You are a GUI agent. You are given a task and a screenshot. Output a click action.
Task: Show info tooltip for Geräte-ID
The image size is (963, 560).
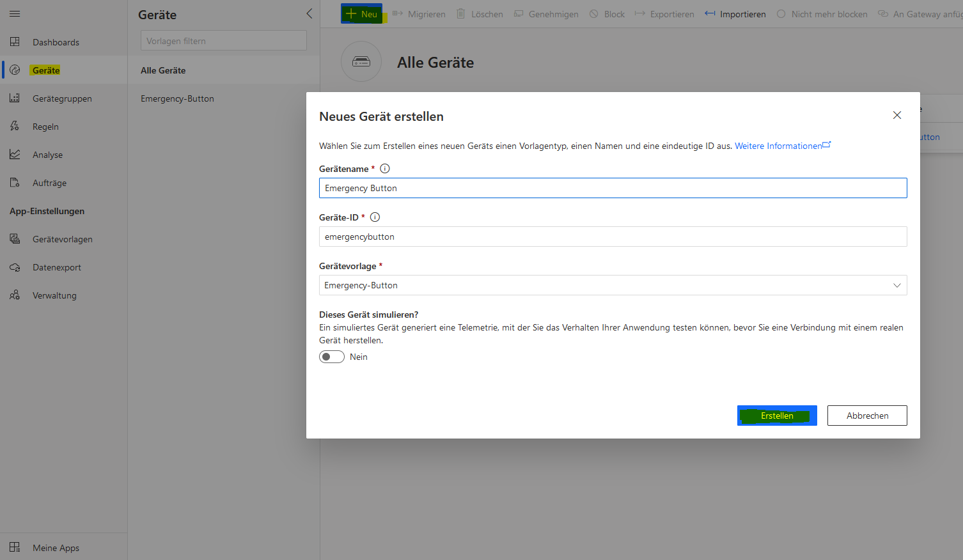[x=375, y=217]
